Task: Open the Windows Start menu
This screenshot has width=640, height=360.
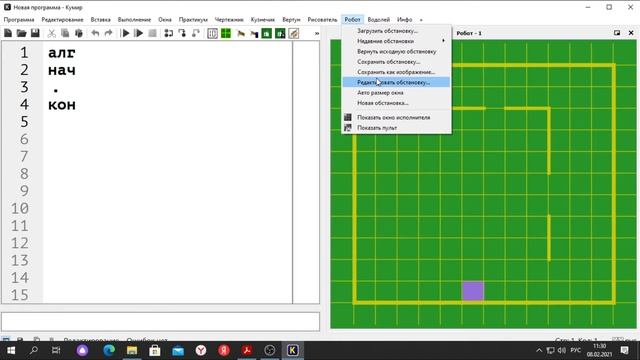Action: 11,350
